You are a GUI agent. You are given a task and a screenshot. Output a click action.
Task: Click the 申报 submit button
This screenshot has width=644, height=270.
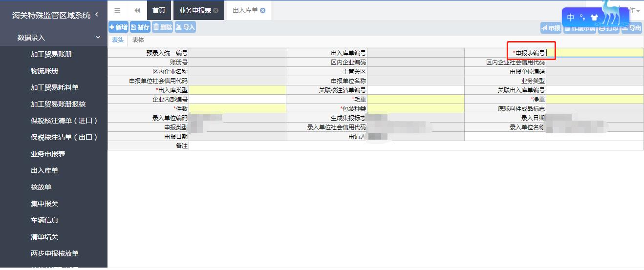(x=551, y=28)
